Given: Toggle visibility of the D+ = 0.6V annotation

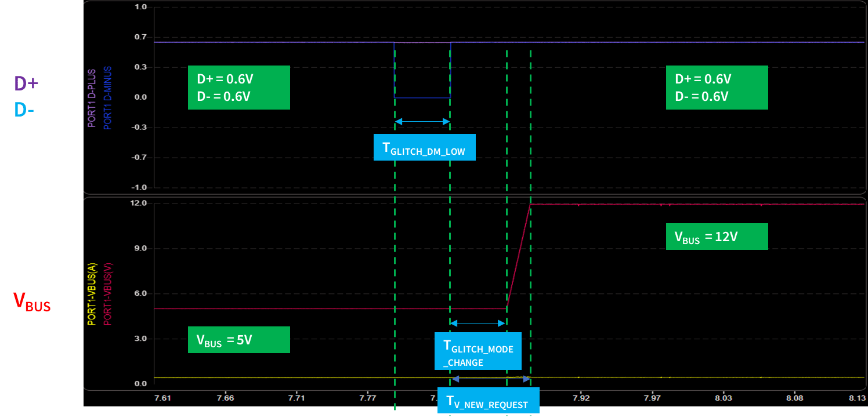Looking at the screenshot, I should [x=238, y=88].
